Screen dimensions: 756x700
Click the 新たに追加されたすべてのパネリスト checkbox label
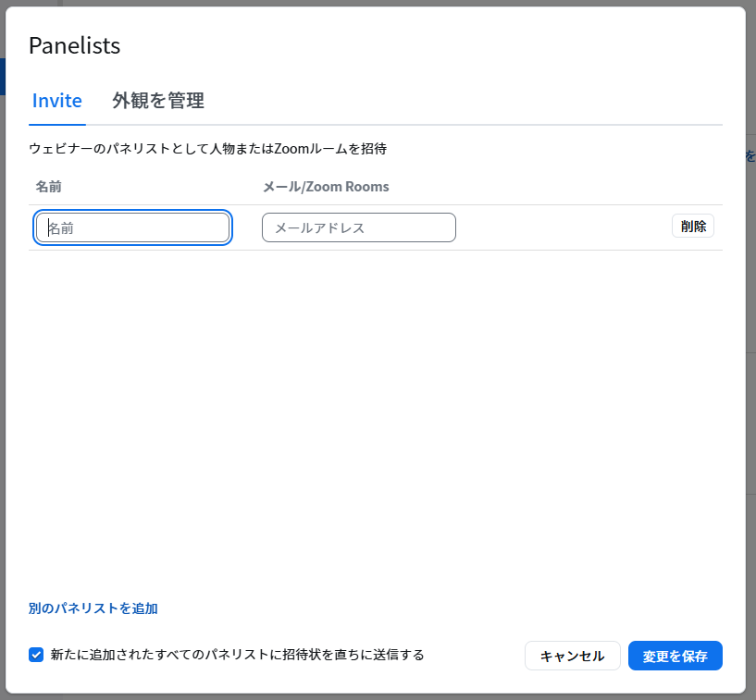(x=238, y=655)
